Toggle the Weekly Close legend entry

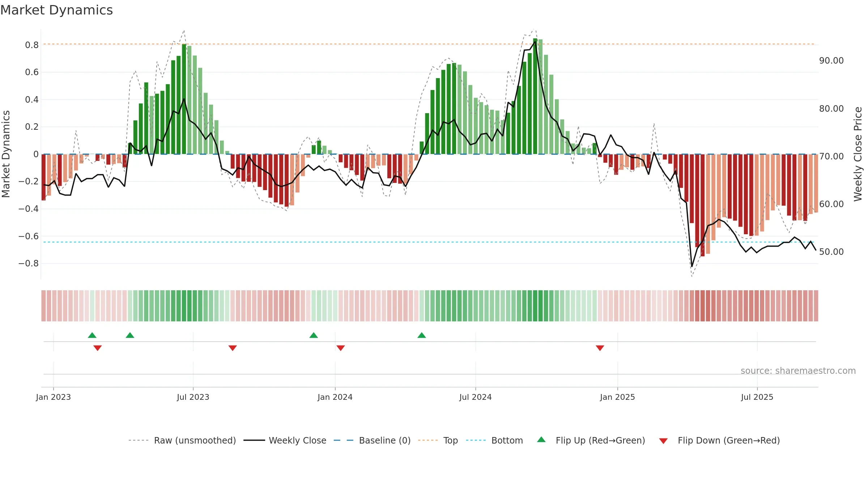click(285, 440)
